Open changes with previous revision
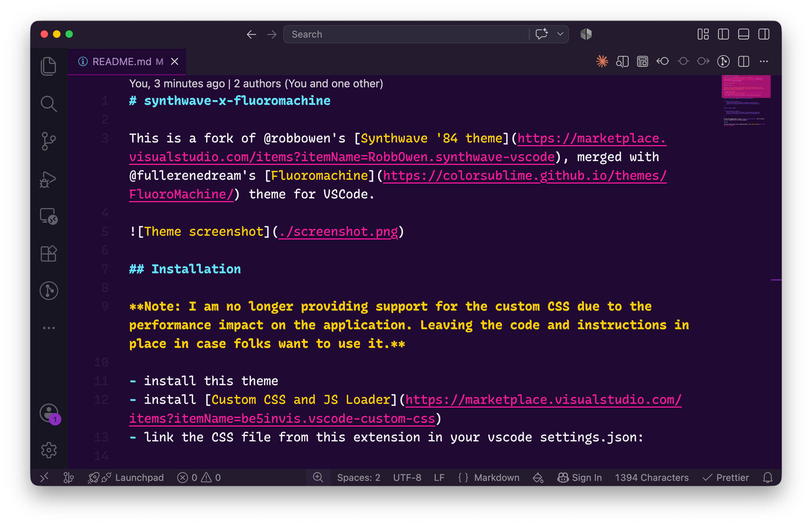The image size is (812, 526). click(663, 61)
